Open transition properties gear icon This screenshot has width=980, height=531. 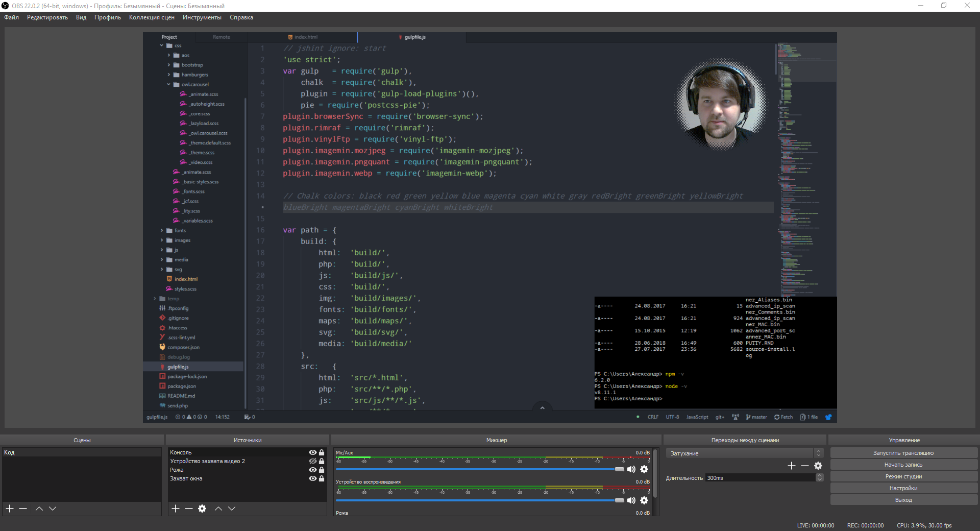[818, 466]
